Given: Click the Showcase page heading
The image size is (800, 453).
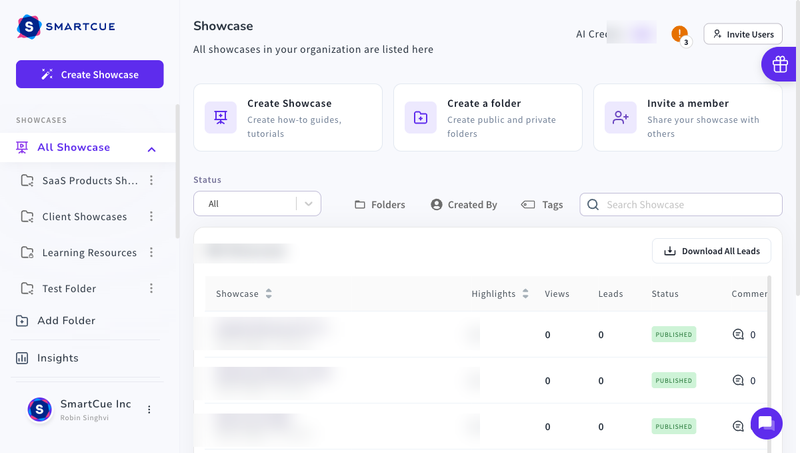Looking at the screenshot, I should (x=223, y=26).
